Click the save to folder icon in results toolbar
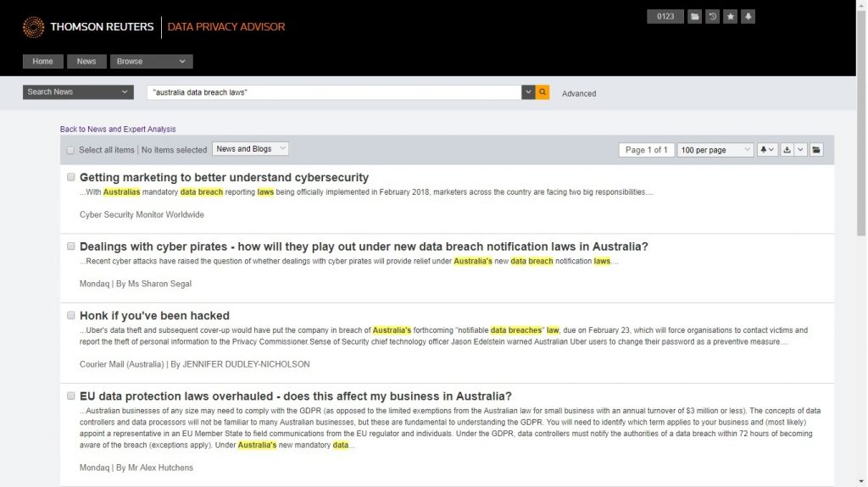 816,150
